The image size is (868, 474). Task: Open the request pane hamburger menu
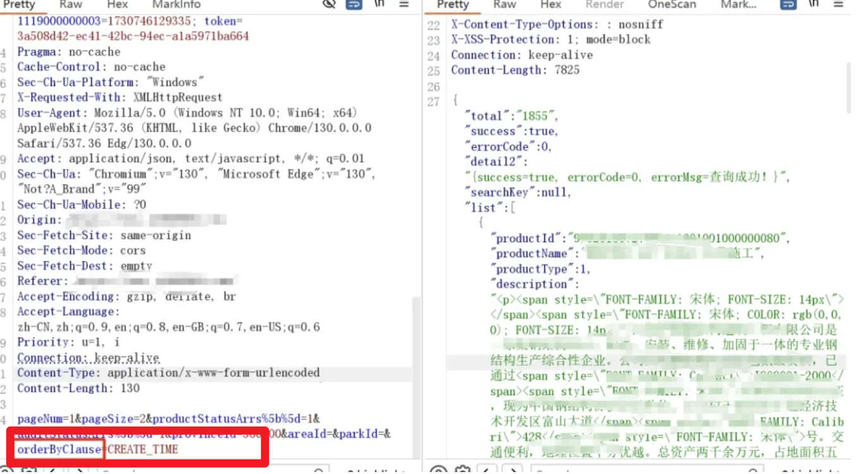[x=404, y=4]
